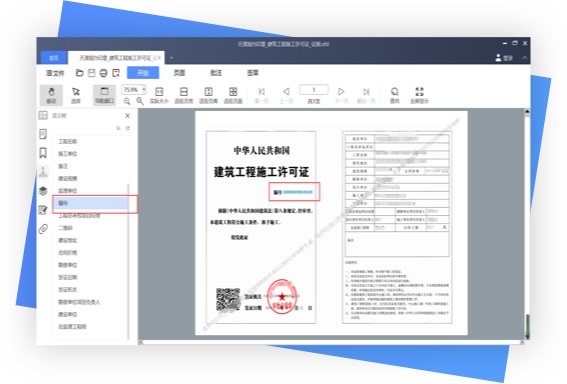Select the 二维码 tree entry
This screenshot has height=384, width=567.
click(x=65, y=228)
